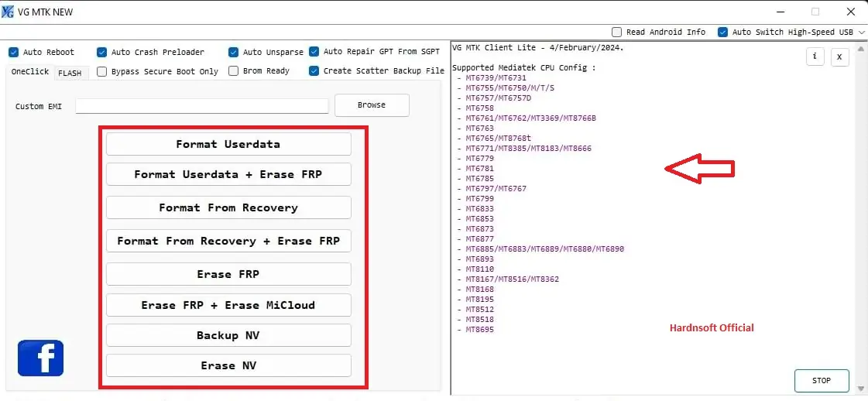Clear the log with the "x" button
This screenshot has height=401, width=868.
point(840,57)
